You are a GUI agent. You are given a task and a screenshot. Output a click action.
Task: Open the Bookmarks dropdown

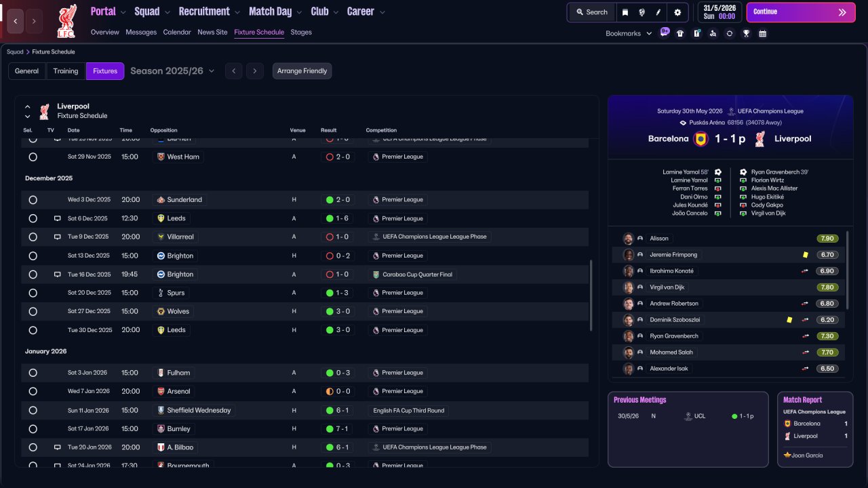pos(629,33)
